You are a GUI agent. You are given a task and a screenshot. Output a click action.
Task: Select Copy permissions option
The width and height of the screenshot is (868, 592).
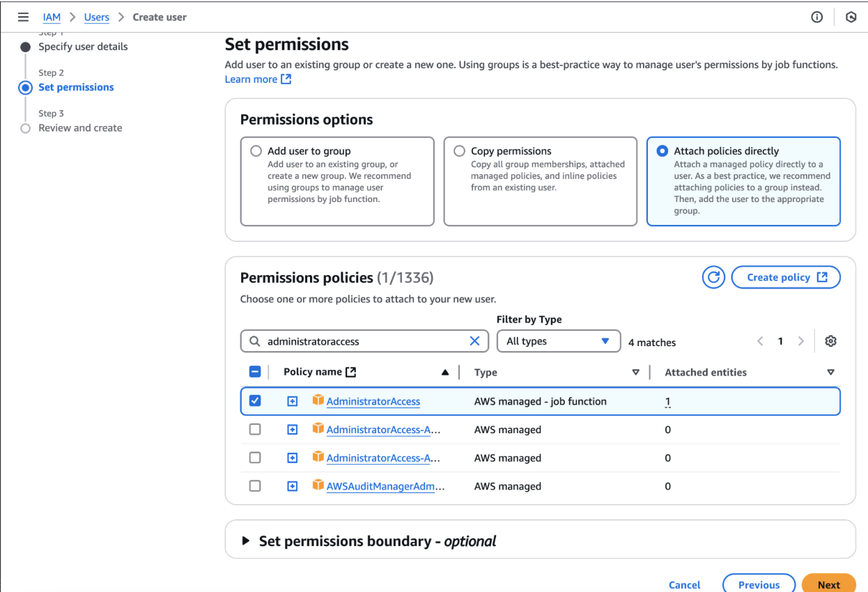459,150
